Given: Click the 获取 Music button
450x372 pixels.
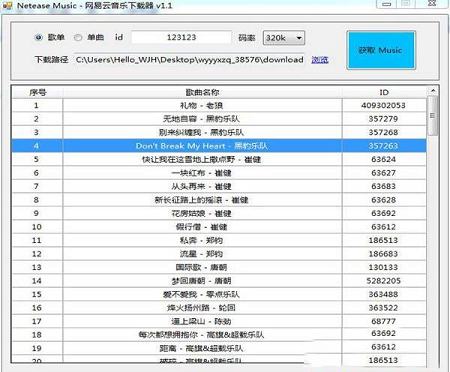Looking at the screenshot, I should (x=381, y=50).
